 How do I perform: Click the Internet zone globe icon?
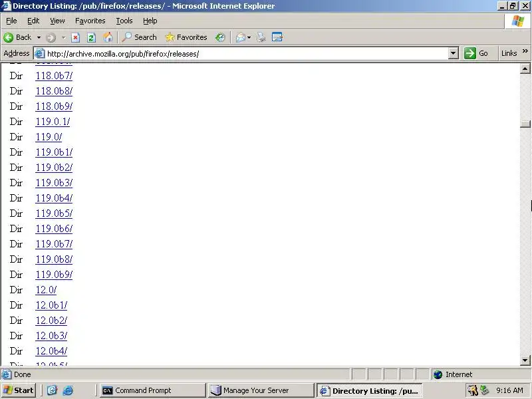pos(438,374)
